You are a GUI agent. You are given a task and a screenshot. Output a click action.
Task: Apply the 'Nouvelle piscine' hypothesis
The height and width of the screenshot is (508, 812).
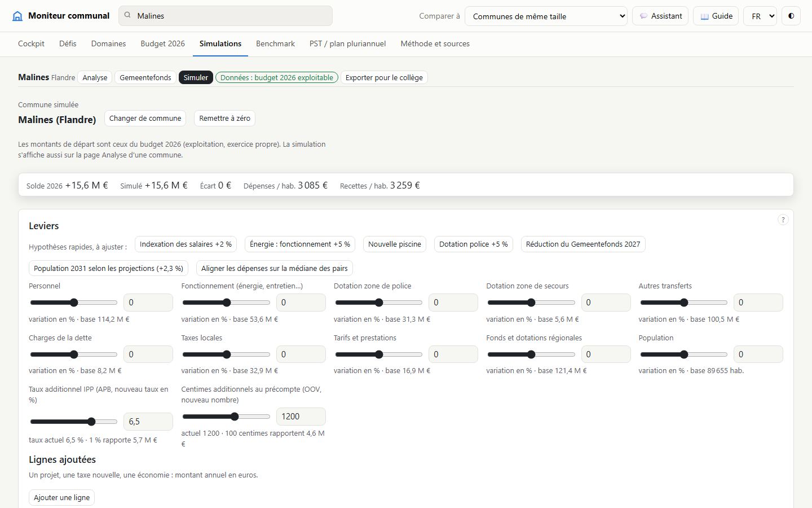395,244
